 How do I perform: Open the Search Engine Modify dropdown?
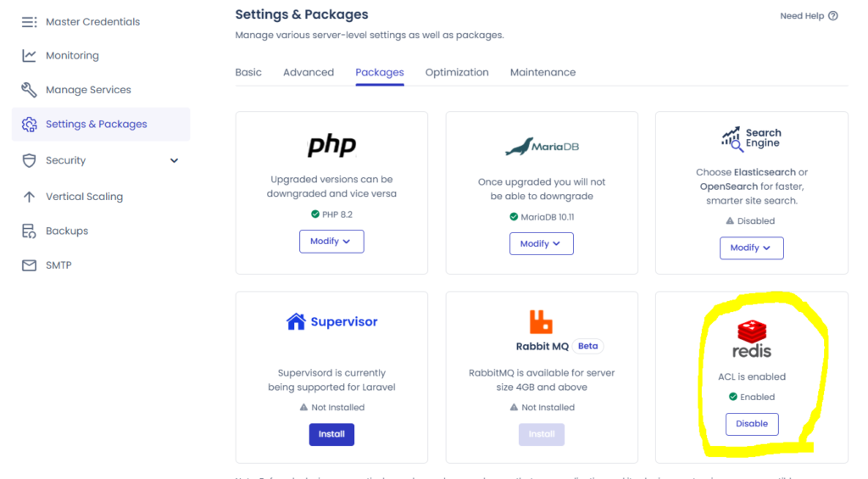pos(752,248)
